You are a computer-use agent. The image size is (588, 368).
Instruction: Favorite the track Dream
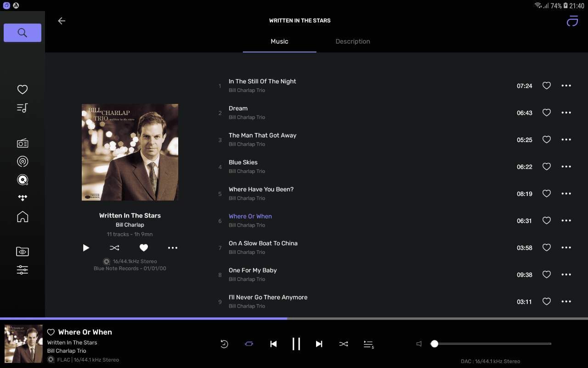coord(547,113)
